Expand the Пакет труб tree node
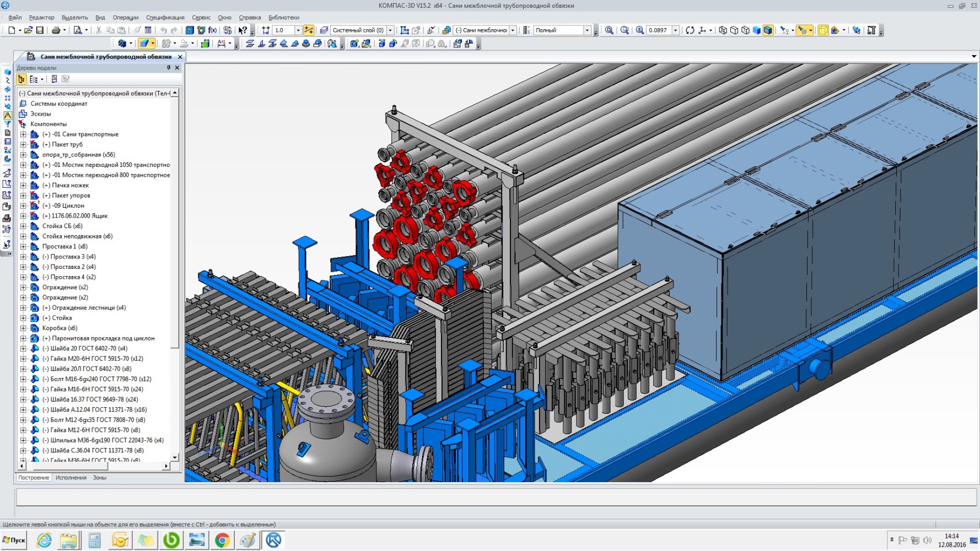Screen dimensions: 980x551 [x=23, y=144]
